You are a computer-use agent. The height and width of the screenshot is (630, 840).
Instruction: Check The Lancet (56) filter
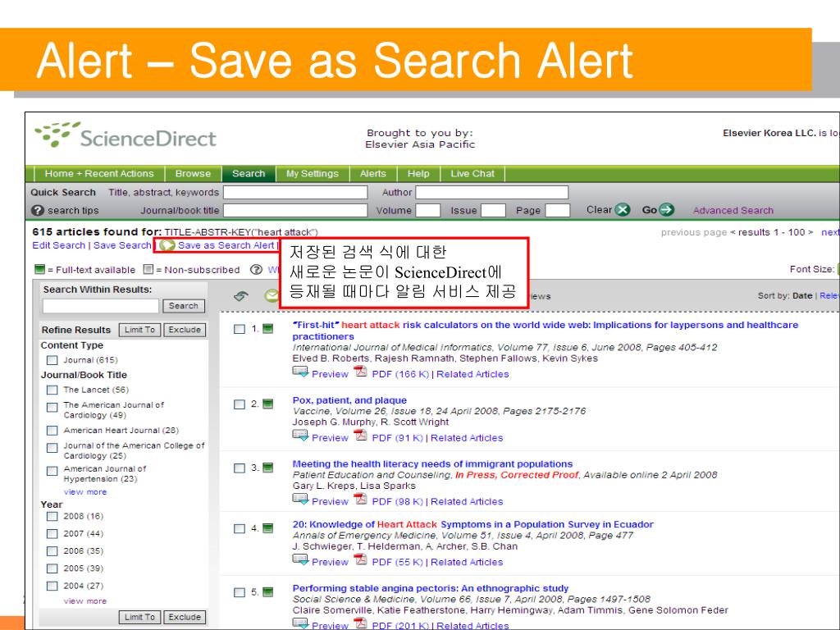point(52,390)
